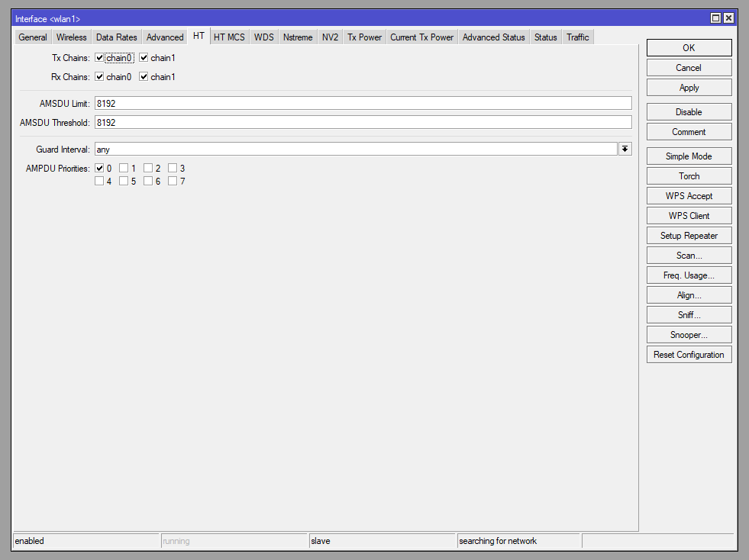
Task: Switch to the Tx Power tab
Action: pyautogui.click(x=364, y=37)
